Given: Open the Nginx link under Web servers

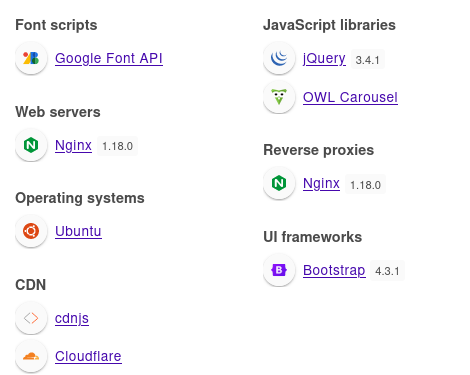Looking at the screenshot, I should (x=73, y=145).
